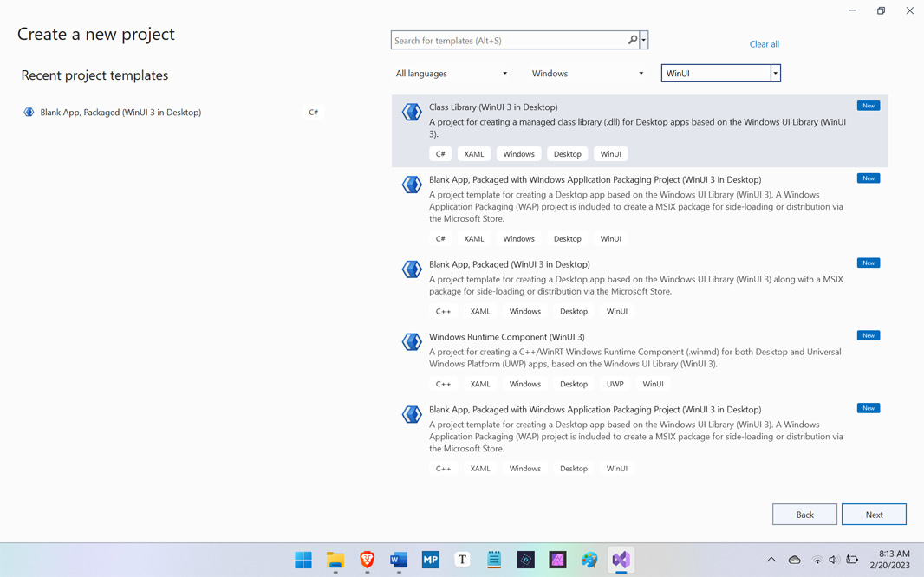Click the Paint icon in the taskbar
924x577 pixels.
(589, 560)
